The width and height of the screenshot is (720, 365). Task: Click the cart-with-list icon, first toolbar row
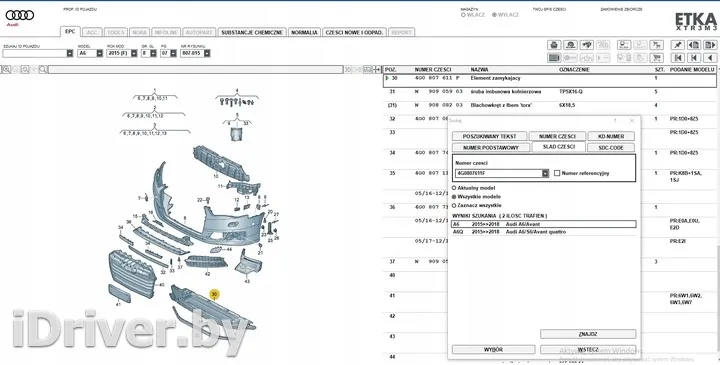(x=657, y=45)
